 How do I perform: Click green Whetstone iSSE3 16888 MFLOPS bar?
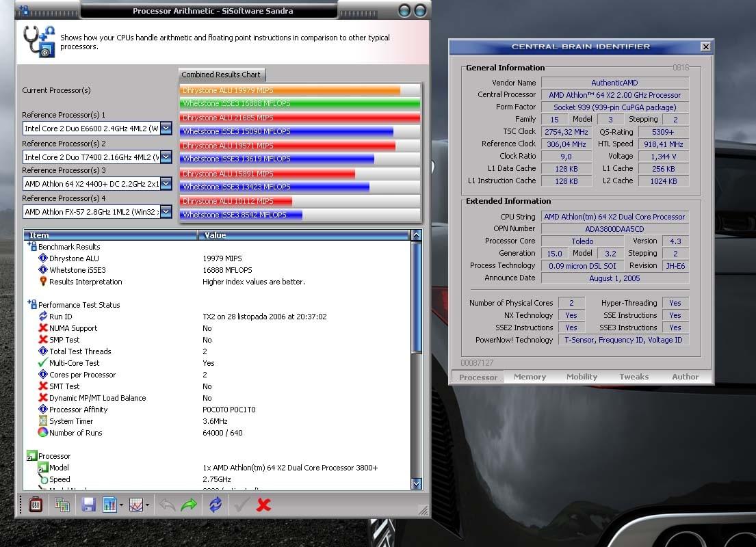coord(300,103)
